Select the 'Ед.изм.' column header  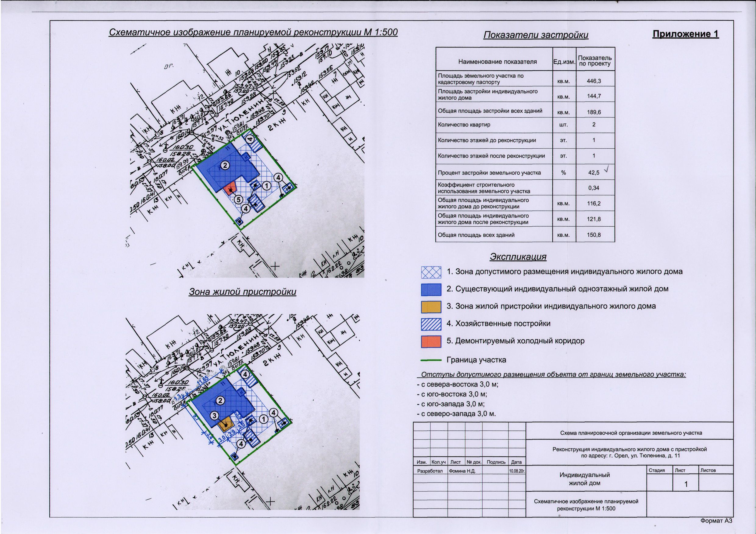[x=564, y=62]
